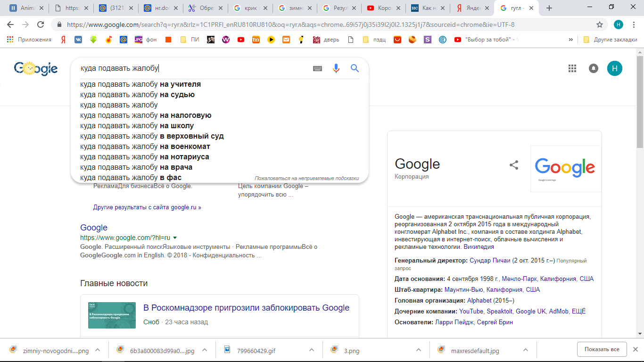The height and width of the screenshot is (362, 644).
Task: Switch to the Яндекс tab
Action: (x=471, y=8)
